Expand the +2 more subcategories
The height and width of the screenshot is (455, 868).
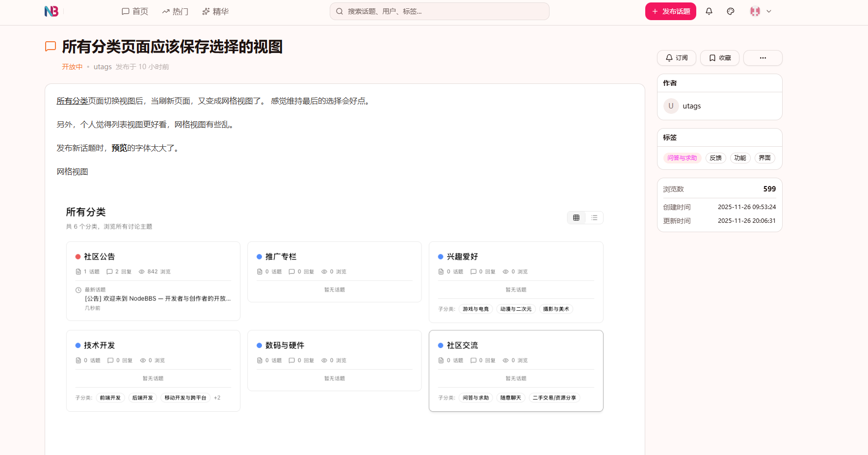click(x=217, y=398)
